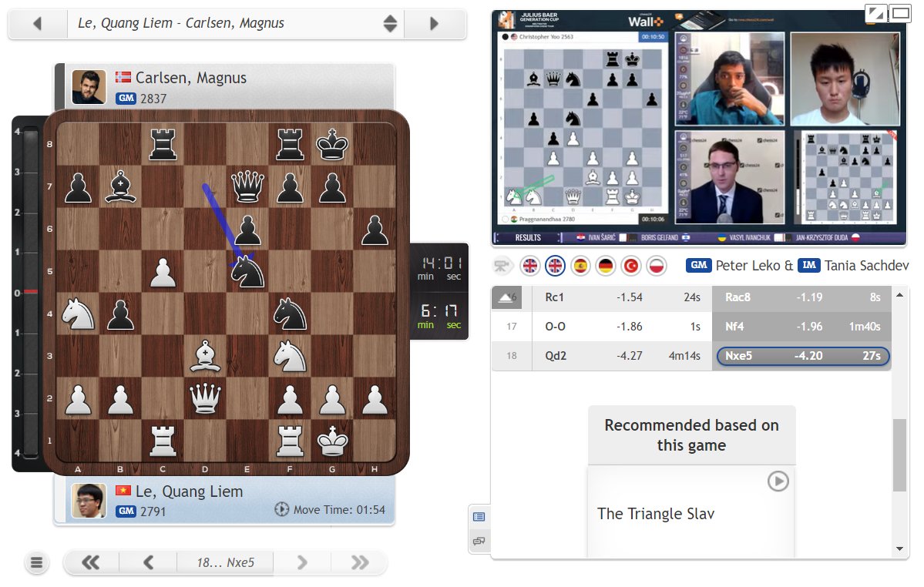Switch commentary to the Polish flag
Viewport: 924px width, 587px height.
click(x=657, y=266)
